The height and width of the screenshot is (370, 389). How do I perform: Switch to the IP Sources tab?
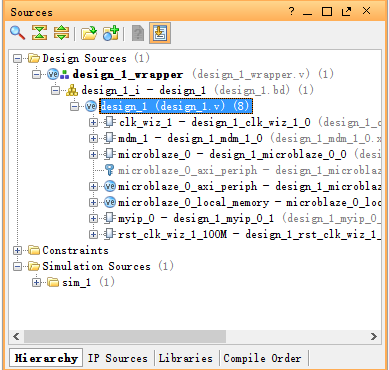118,358
